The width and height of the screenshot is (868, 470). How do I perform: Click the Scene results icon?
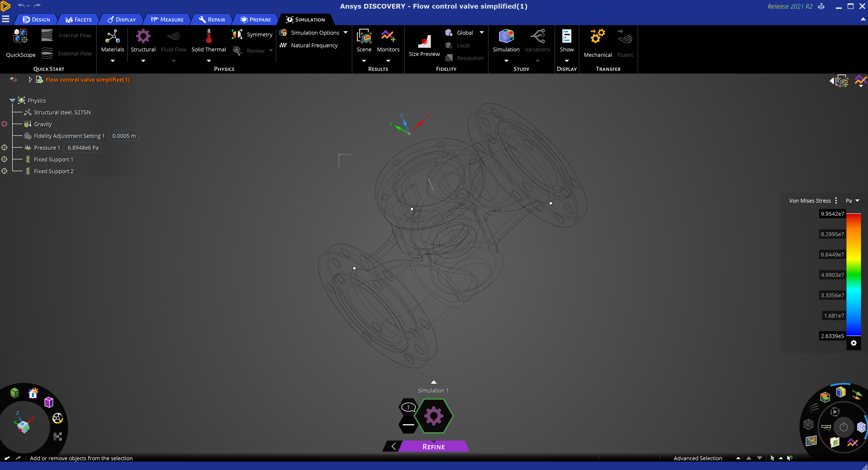364,36
